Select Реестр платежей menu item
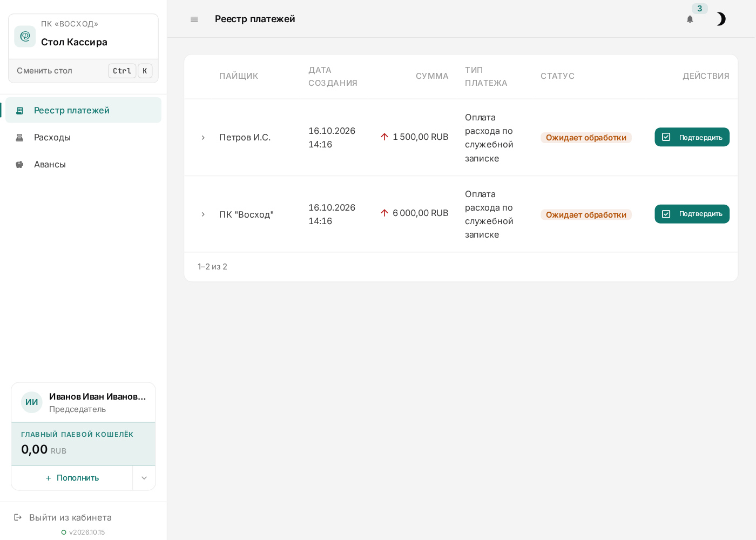 click(x=83, y=110)
